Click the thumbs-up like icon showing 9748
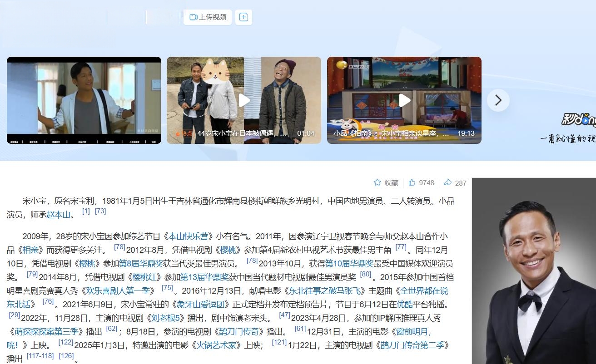Viewport: 596px width, 364px height. [x=412, y=182]
